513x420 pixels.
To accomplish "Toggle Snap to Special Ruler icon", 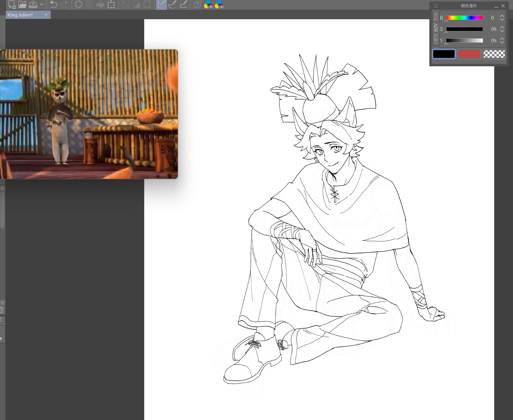I will [172, 4].
